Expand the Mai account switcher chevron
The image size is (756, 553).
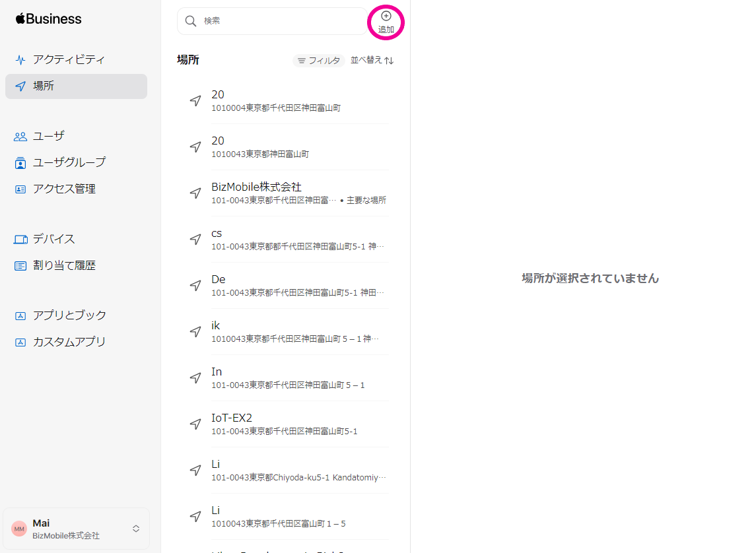(136, 529)
